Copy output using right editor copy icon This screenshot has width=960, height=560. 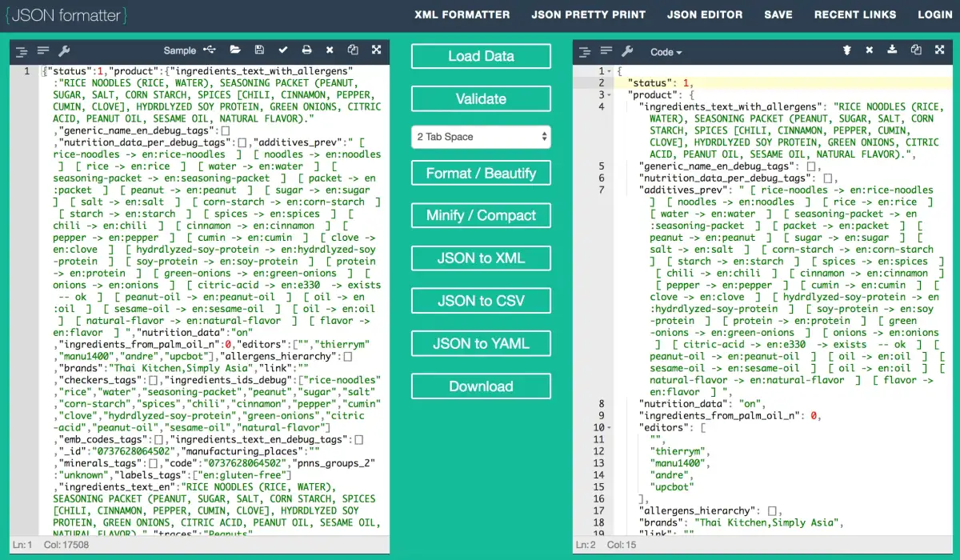coord(916,50)
